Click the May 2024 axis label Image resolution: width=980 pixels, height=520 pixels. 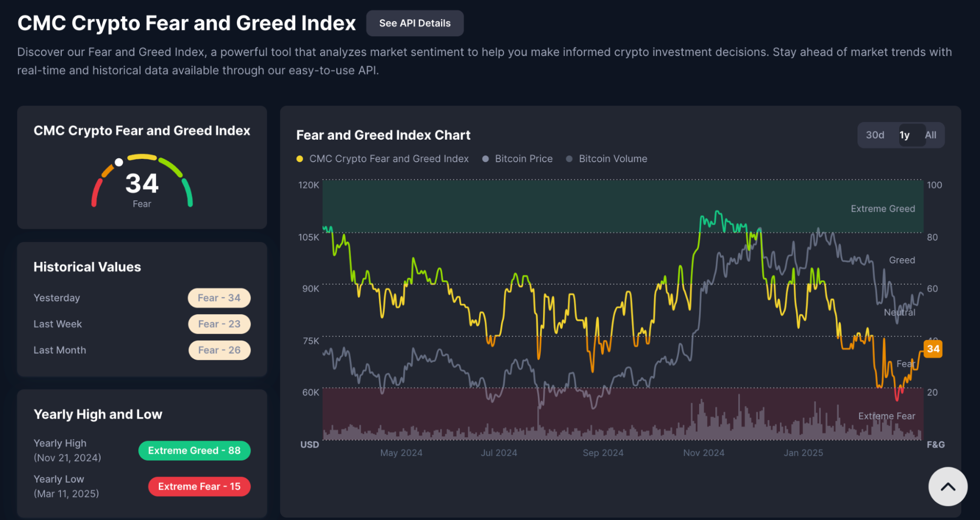tap(401, 453)
